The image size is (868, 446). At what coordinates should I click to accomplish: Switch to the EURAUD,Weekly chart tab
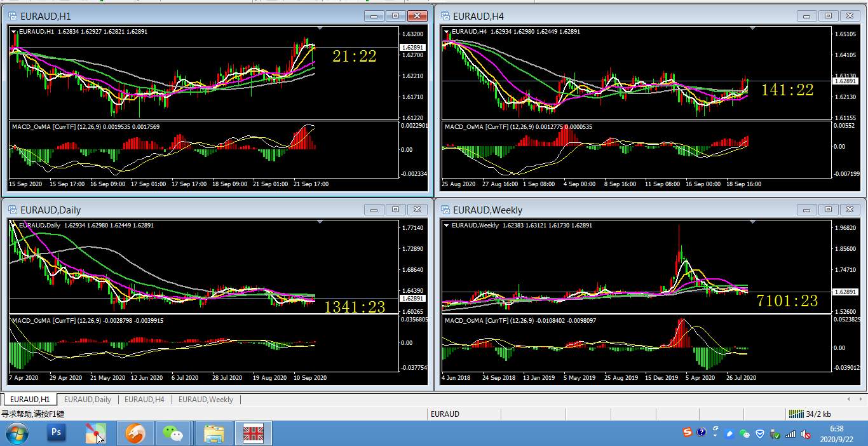206,400
